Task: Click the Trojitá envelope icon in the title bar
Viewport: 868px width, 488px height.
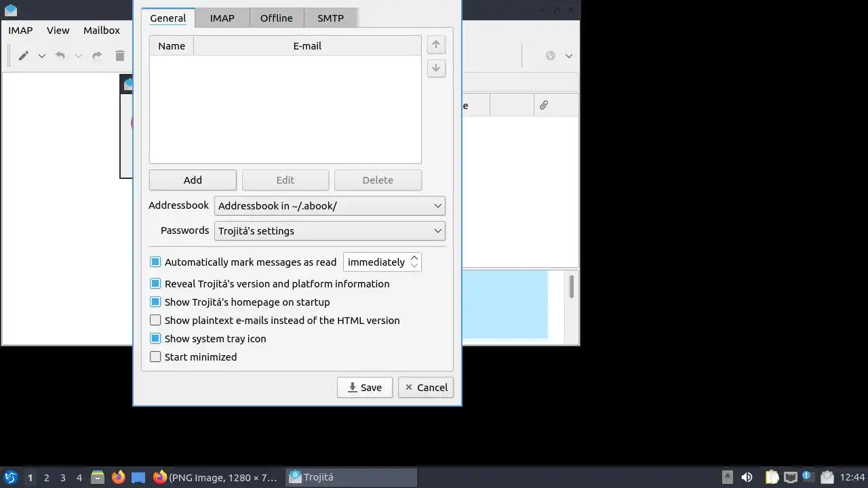Action: tap(10, 9)
